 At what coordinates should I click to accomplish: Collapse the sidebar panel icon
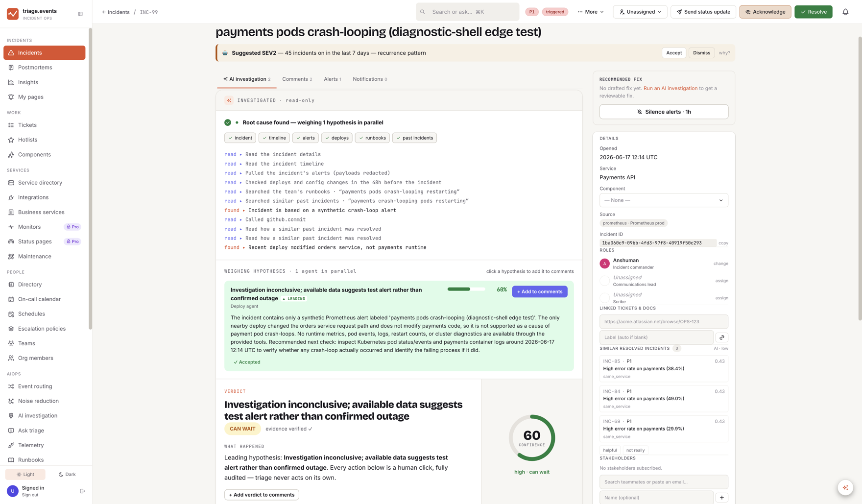tap(80, 14)
